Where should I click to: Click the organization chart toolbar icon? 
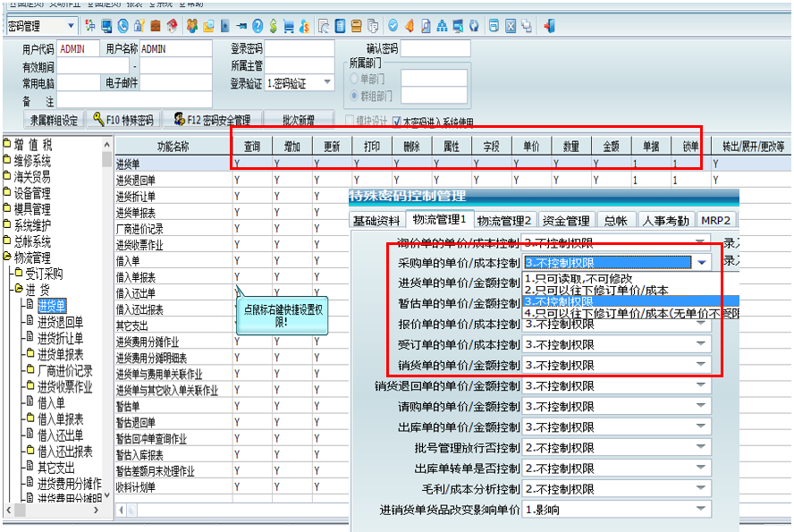click(442, 25)
